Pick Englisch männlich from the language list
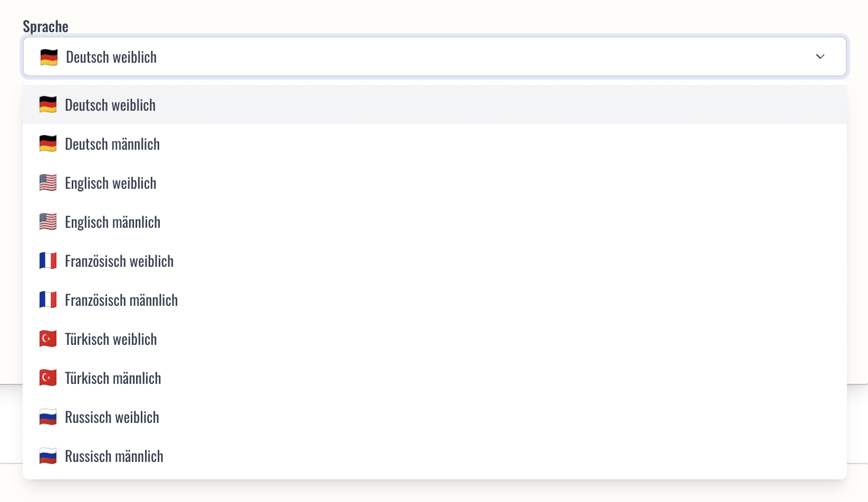868x502 pixels. coord(435,222)
